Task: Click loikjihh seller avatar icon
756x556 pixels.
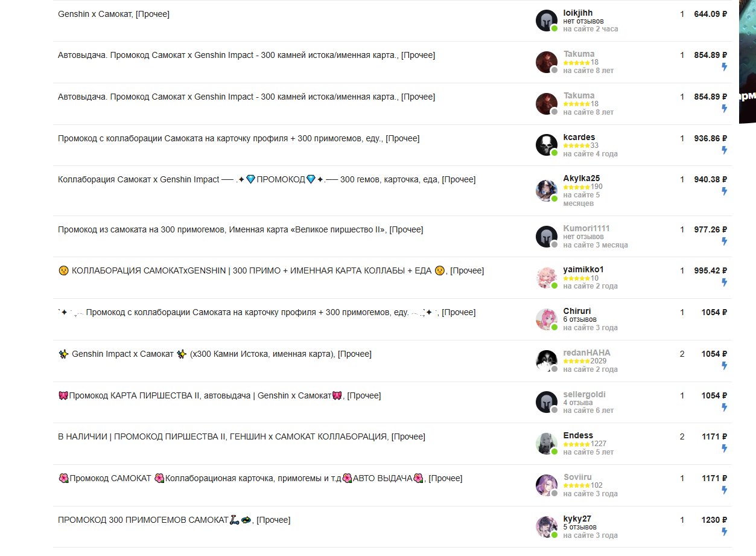Action: tap(547, 21)
